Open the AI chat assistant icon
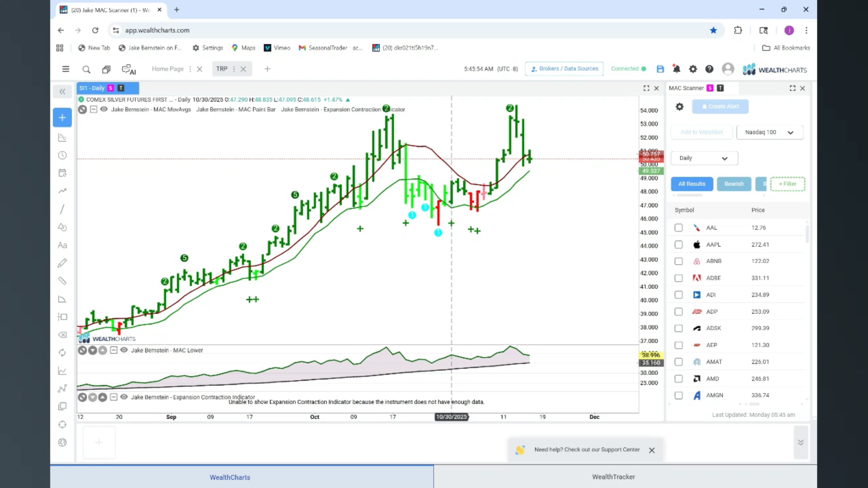 point(128,70)
